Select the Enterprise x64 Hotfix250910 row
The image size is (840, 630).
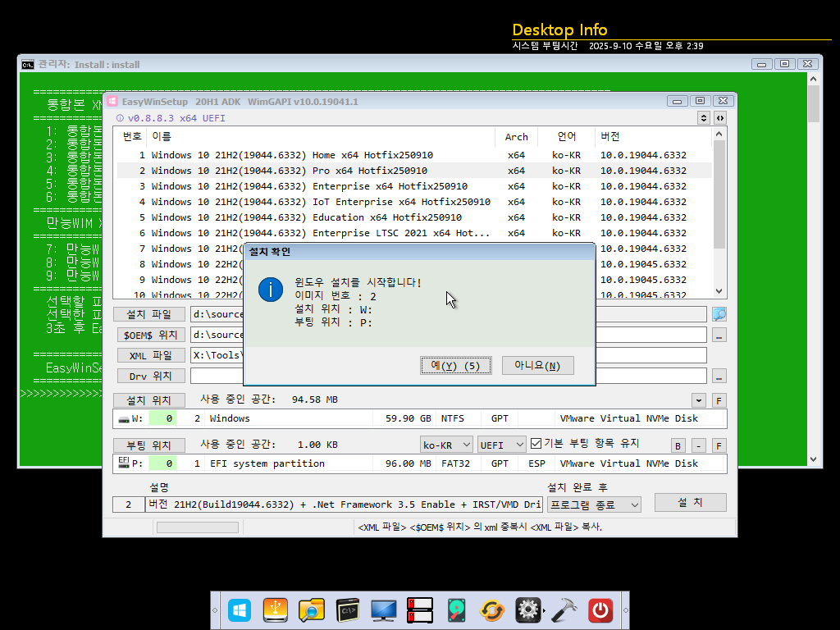point(414,186)
